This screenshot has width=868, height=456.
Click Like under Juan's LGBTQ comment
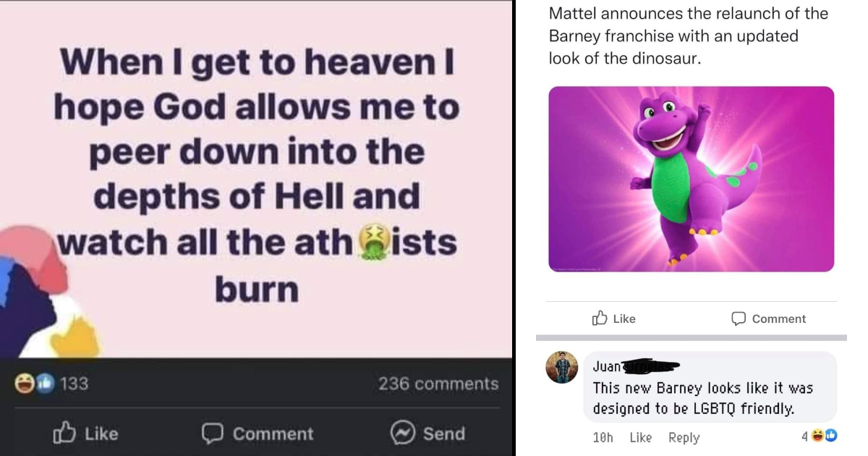point(641,437)
